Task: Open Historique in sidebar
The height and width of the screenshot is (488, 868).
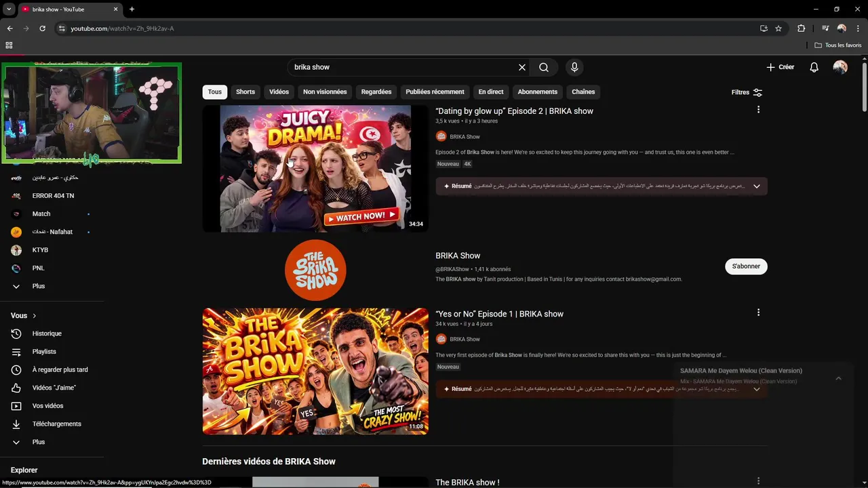Action: pos(47,333)
